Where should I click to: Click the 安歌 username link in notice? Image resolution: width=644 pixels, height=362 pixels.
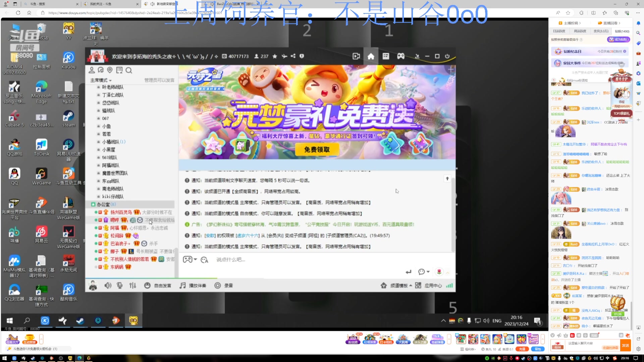[x=210, y=236]
